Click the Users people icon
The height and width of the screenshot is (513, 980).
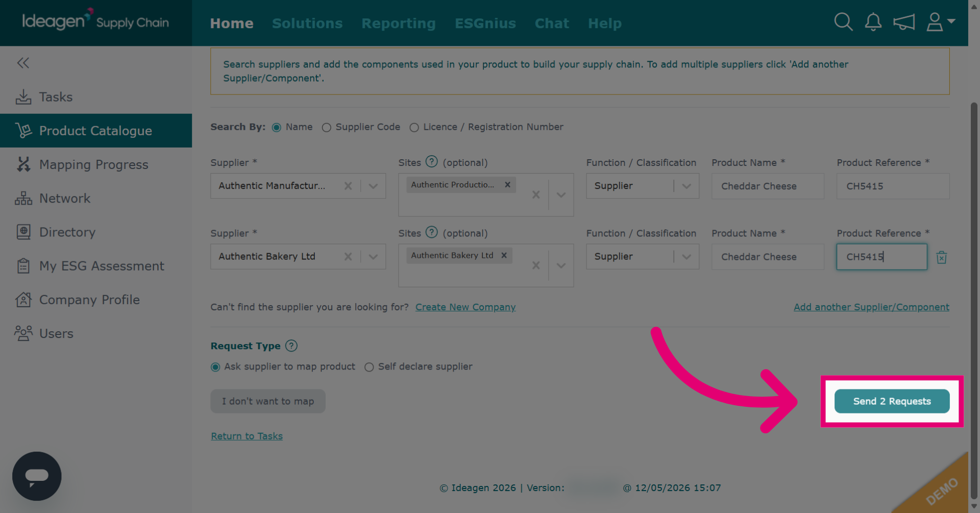(23, 333)
